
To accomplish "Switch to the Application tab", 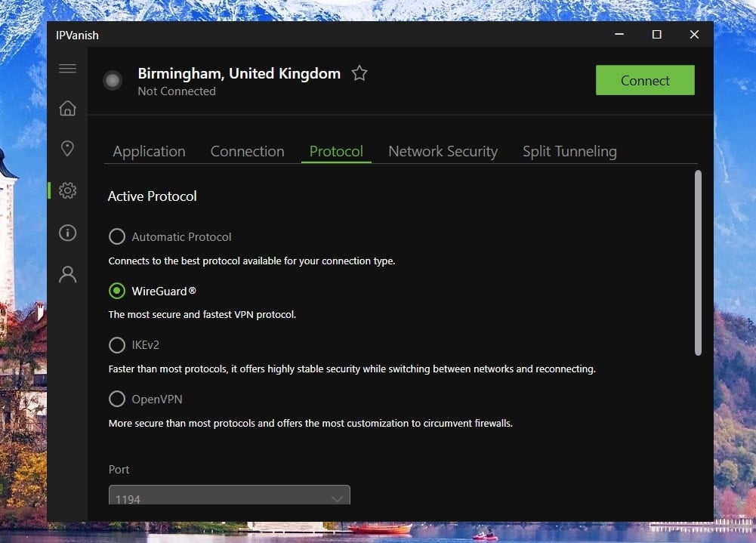I will 149,151.
